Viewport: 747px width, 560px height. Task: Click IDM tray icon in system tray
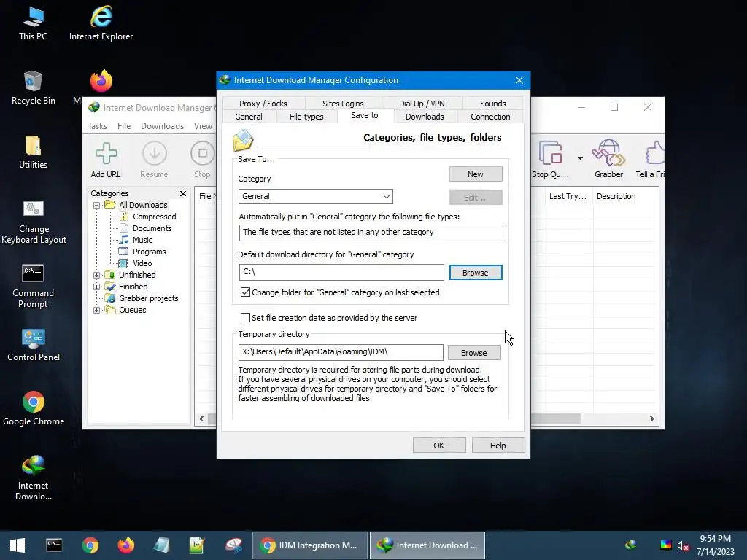pyautogui.click(x=631, y=545)
